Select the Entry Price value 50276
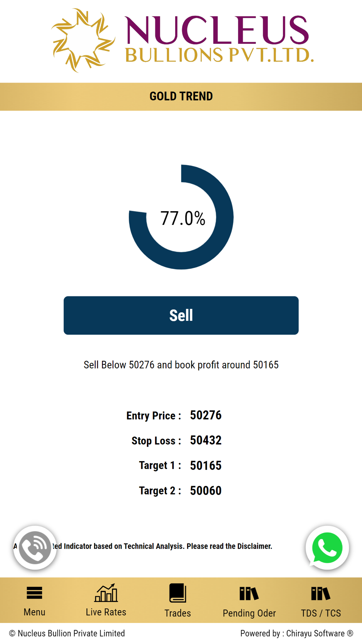The image size is (362, 644). (206, 415)
